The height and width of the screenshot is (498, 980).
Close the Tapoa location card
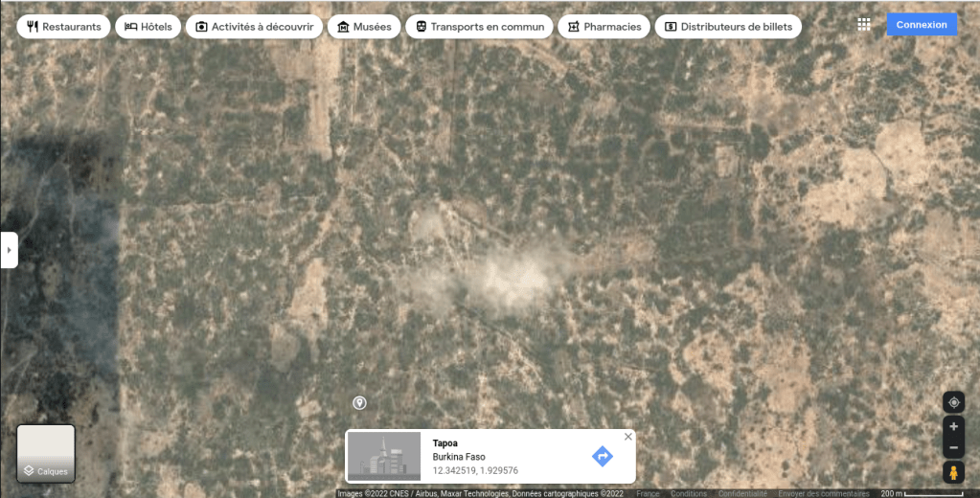[628, 437]
